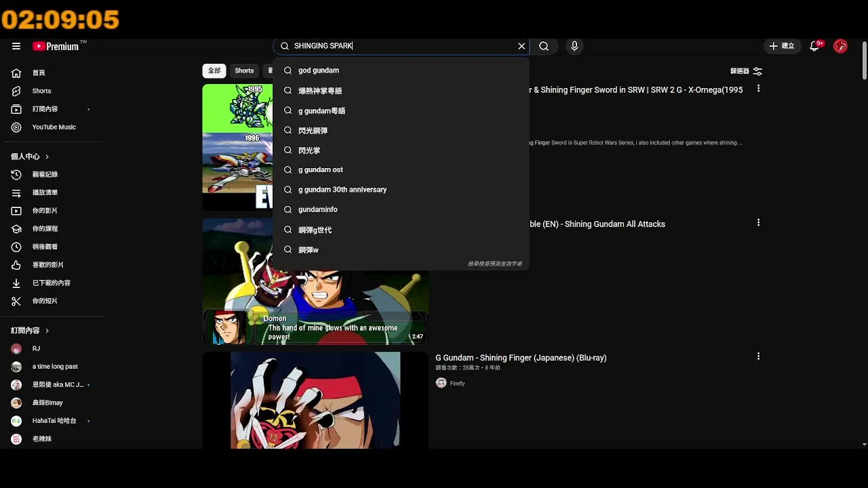The image size is (868, 488).
Task: Open the a time long past channel
Action: tap(54, 367)
